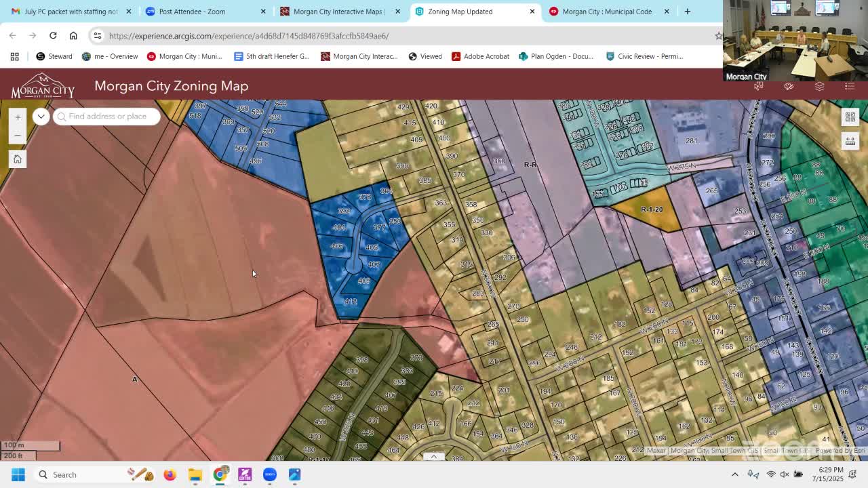Viewport: 868px width, 488px height.
Task: Switch to the Morgan City Interactive Maps tab
Action: coord(337,12)
